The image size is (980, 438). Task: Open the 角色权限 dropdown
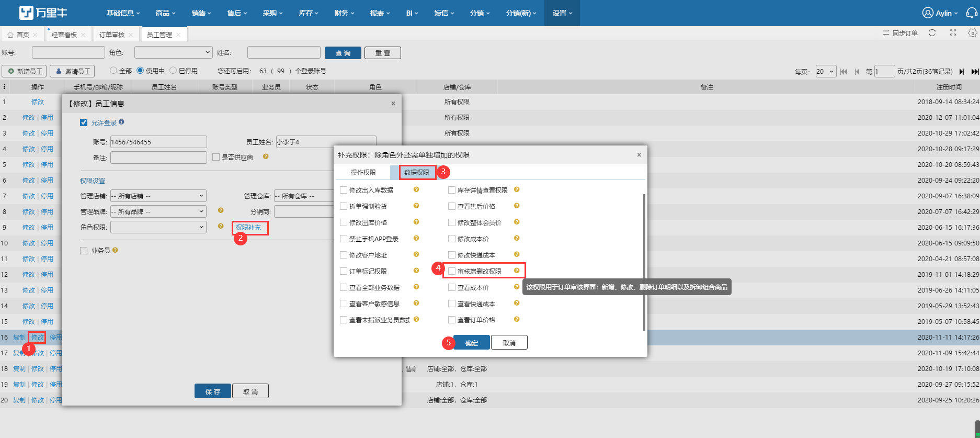click(x=158, y=227)
